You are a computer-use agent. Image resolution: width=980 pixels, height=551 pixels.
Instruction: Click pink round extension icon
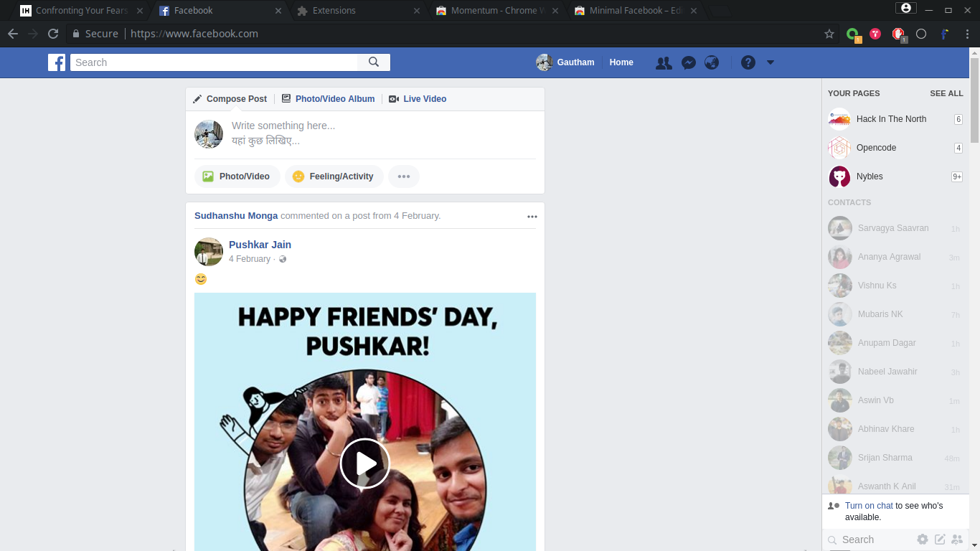875,34
